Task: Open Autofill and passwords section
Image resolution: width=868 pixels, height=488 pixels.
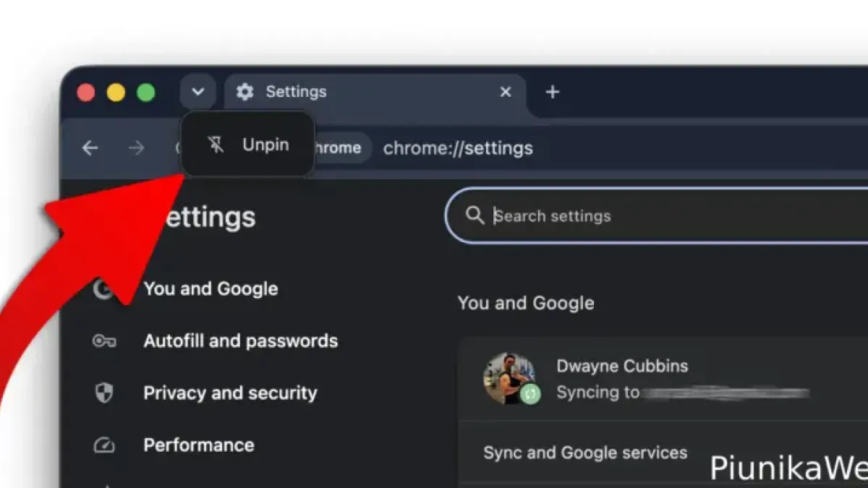Action: pos(240,341)
